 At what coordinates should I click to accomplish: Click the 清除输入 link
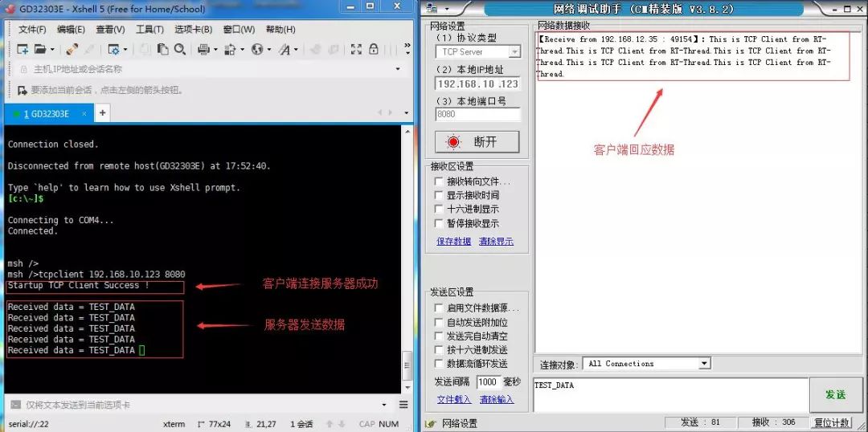(497, 399)
